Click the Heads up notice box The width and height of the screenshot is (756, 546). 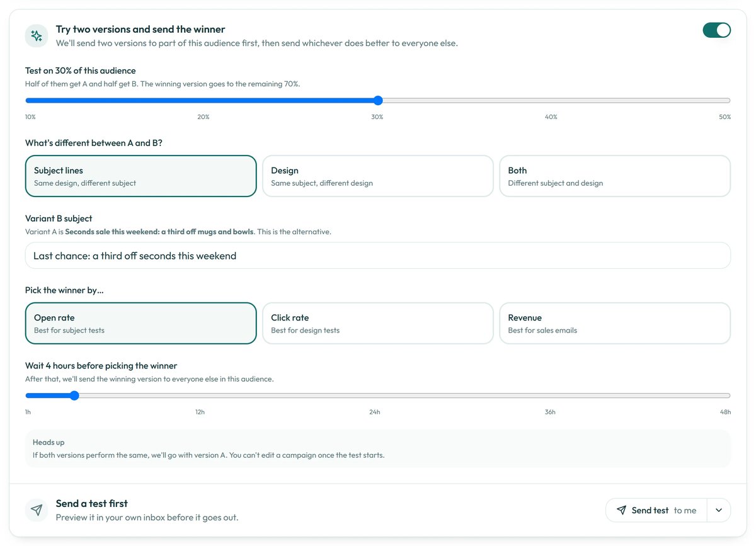[378, 448]
